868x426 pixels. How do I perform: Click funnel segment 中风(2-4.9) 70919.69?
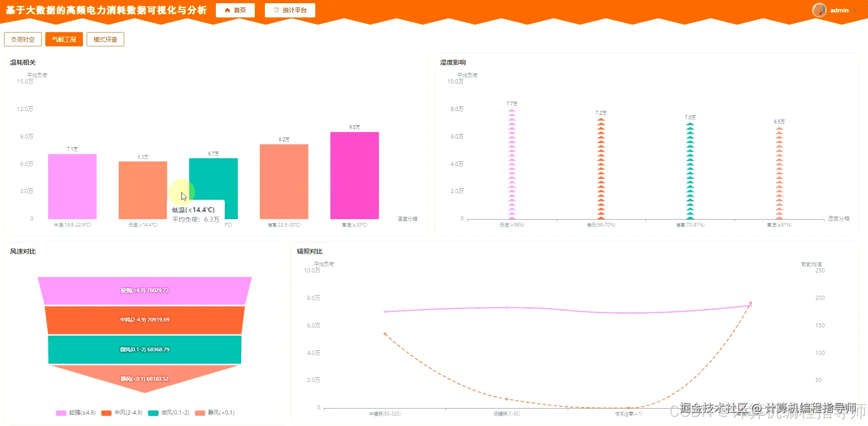[x=145, y=320]
